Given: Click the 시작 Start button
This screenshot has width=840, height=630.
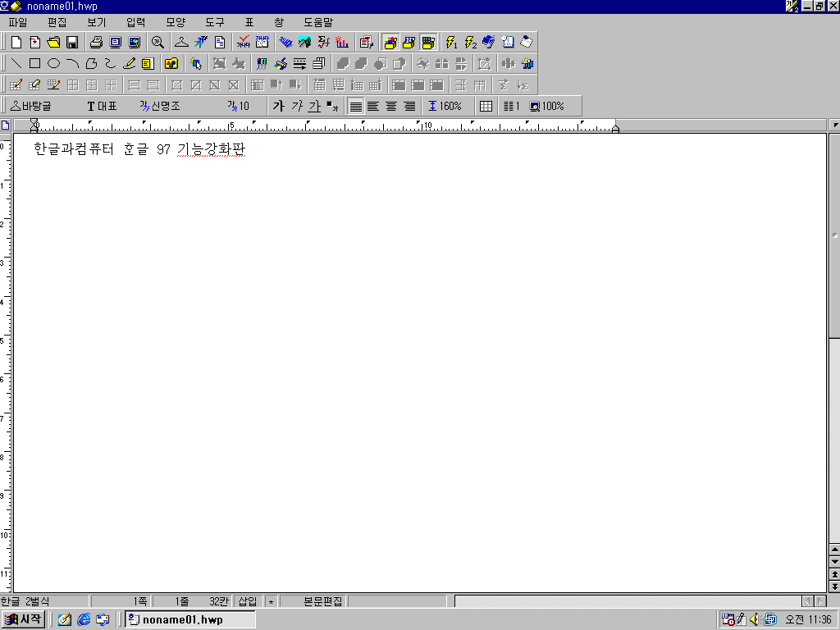Looking at the screenshot, I should coord(23,619).
